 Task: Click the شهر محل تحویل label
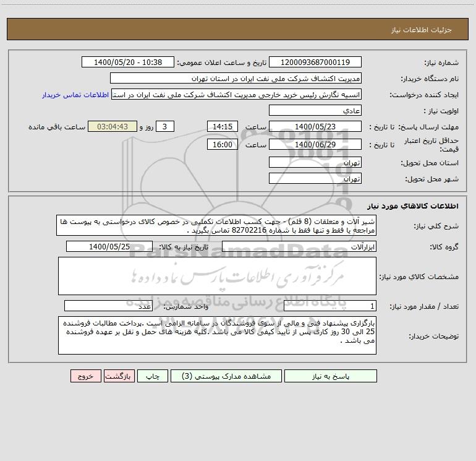click(x=432, y=179)
